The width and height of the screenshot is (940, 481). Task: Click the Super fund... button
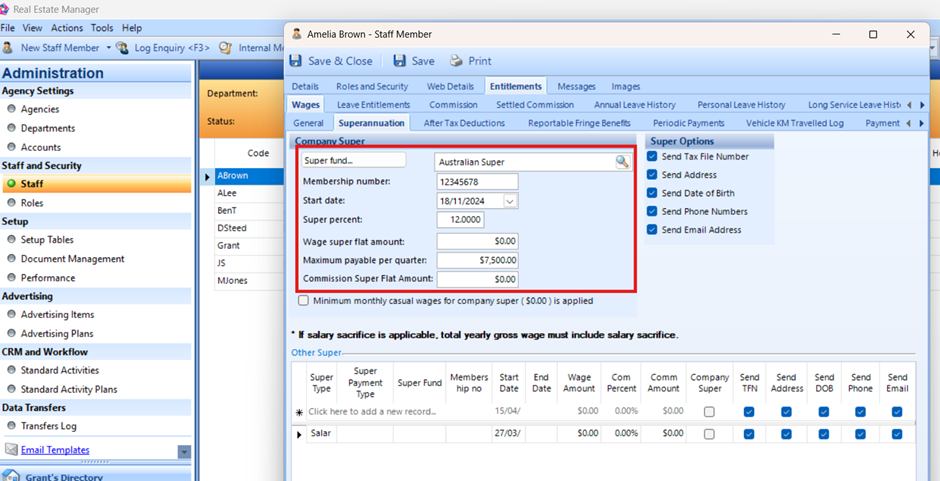tap(354, 161)
